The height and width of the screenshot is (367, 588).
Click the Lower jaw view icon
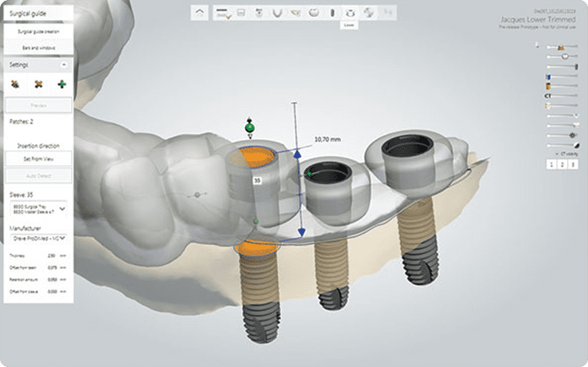[x=350, y=13]
